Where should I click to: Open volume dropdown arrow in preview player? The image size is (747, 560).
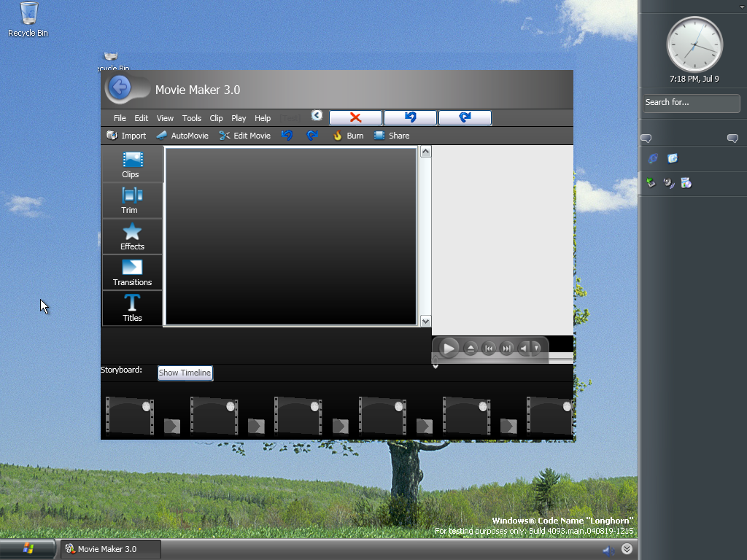click(x=536, y=349)
